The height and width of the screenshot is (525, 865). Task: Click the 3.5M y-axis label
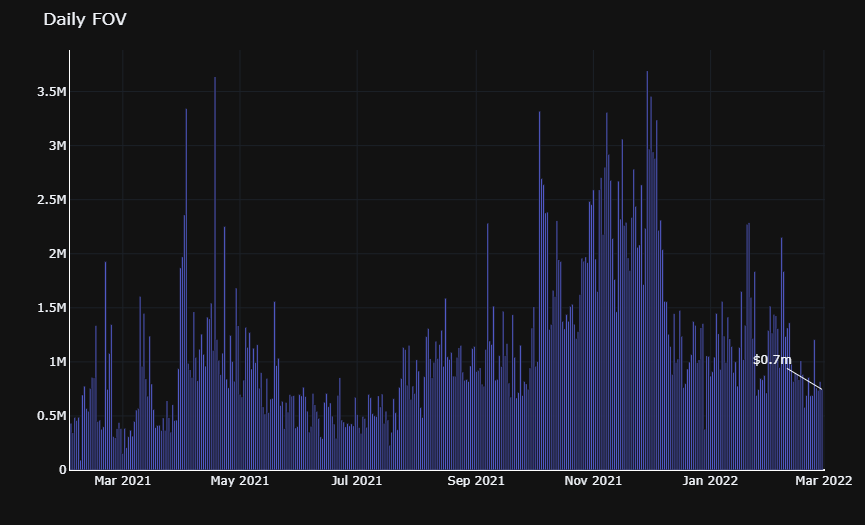[x=51, y=92]
